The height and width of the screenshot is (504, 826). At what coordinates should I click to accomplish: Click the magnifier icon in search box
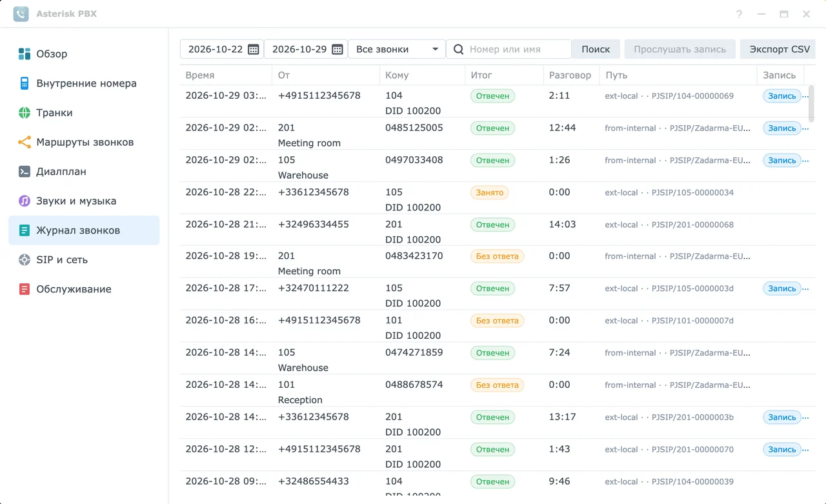click(x=459, y=49)
